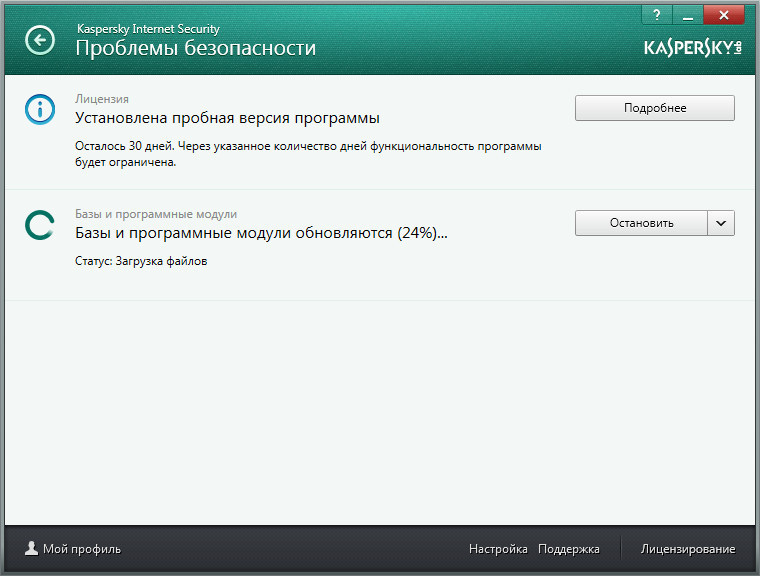Open help via the question mark button

(x=656, y=14)
